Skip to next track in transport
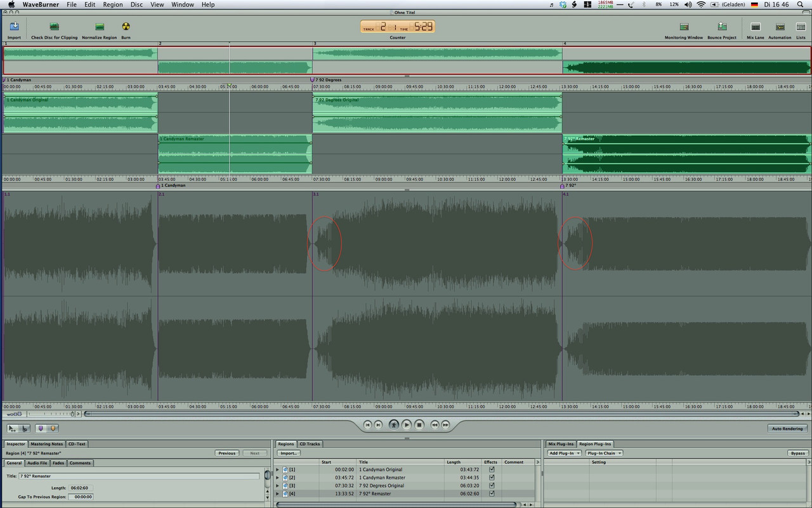812x508 pixels. click(378, 425)
